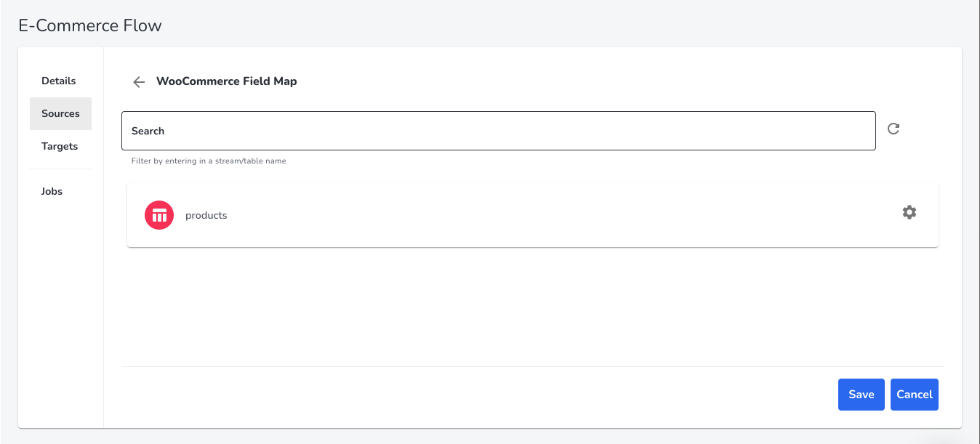Go back using the left arrow icon

tap(139, 82)
